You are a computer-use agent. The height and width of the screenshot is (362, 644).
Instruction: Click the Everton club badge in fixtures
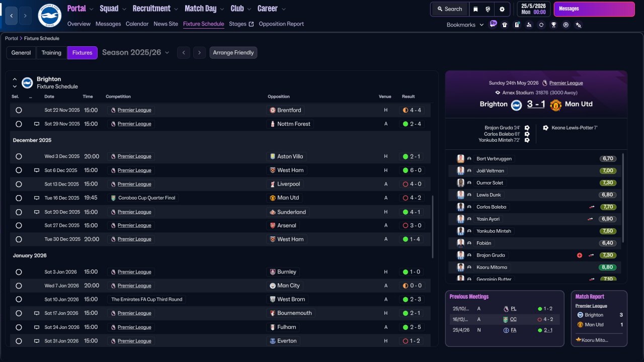click(x=273, y=341)
